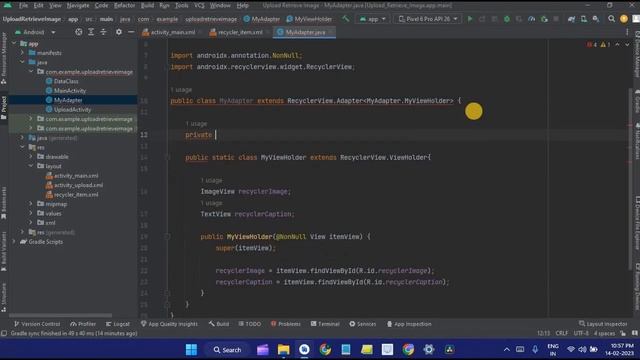Open the Build tool window button
Screen dimensions: 640x360
point(219,324)
